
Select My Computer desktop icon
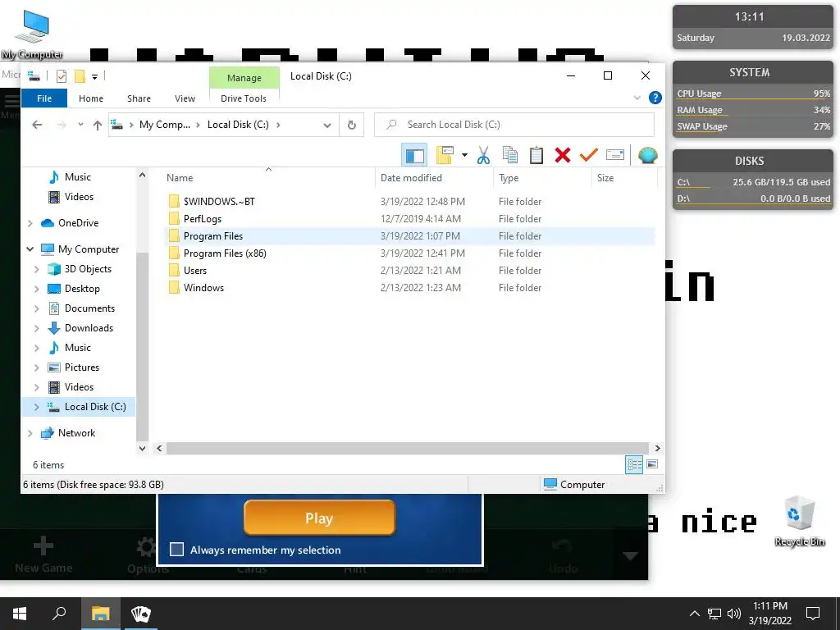point(32,33)
